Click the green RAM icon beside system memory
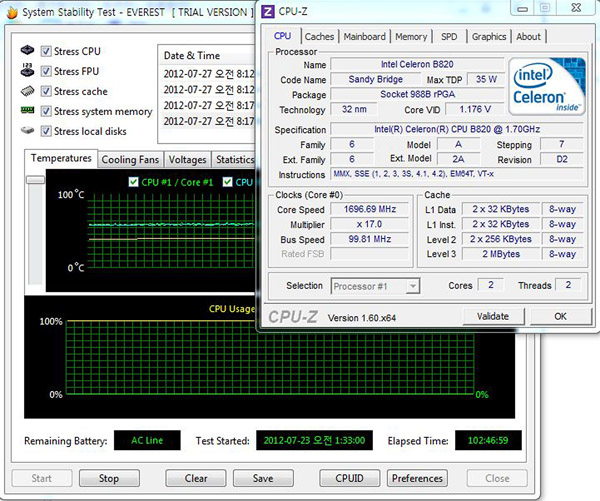Viewport: 600px width, 501px height. point(28,111)
